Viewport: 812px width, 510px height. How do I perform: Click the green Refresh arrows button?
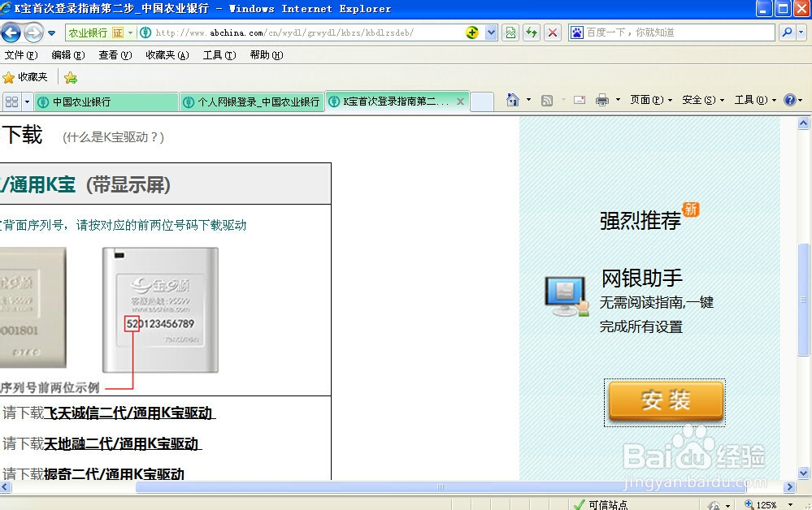(532, 32)
